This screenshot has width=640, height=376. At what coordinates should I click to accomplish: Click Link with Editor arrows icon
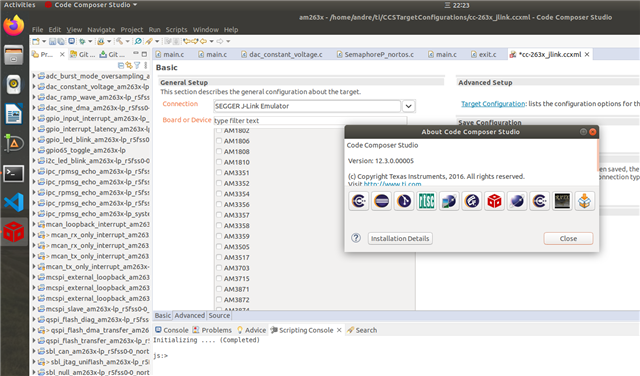pos(129,65)
